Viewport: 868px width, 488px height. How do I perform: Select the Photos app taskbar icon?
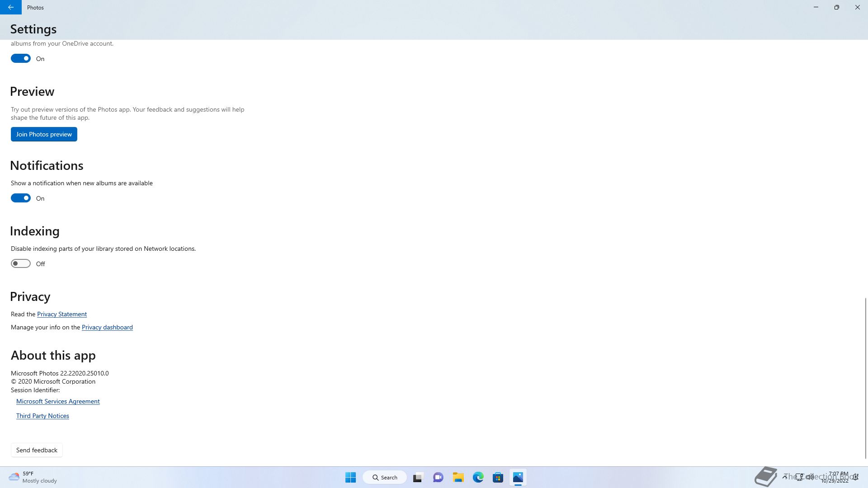coord(518,477)
